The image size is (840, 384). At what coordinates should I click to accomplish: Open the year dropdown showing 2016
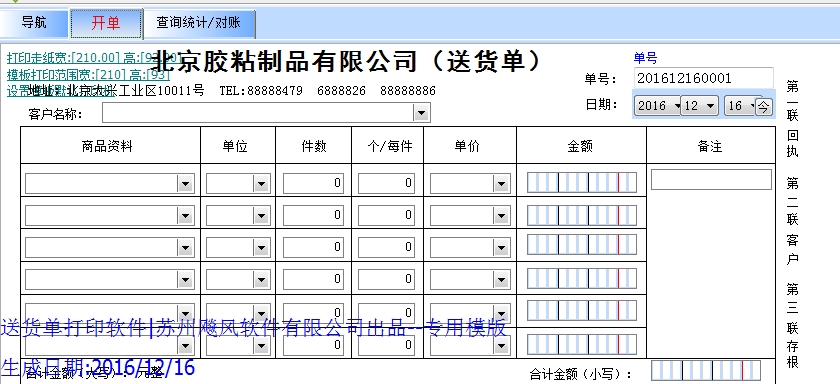point(657,106)
